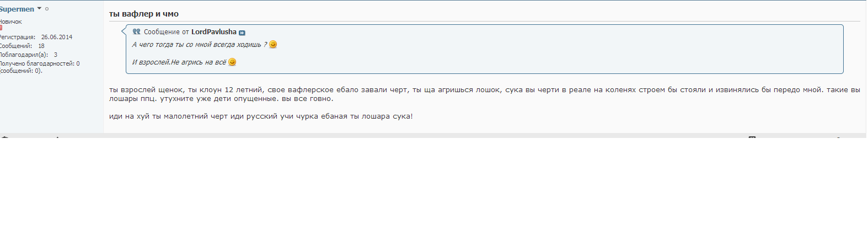Click the 'Получено благодарностей: 0' line
The height and width of the screenshot is (245, 868).
coord(39,63)
